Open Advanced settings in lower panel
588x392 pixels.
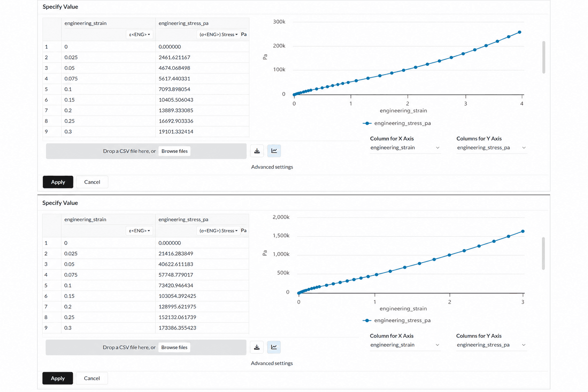[x=272, y=363]
